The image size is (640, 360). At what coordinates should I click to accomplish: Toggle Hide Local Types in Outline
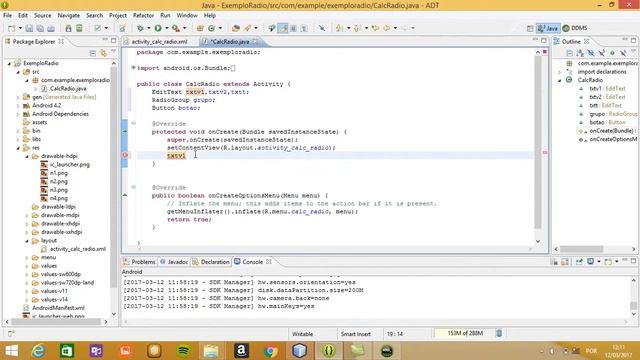click(x=623, y=53)
